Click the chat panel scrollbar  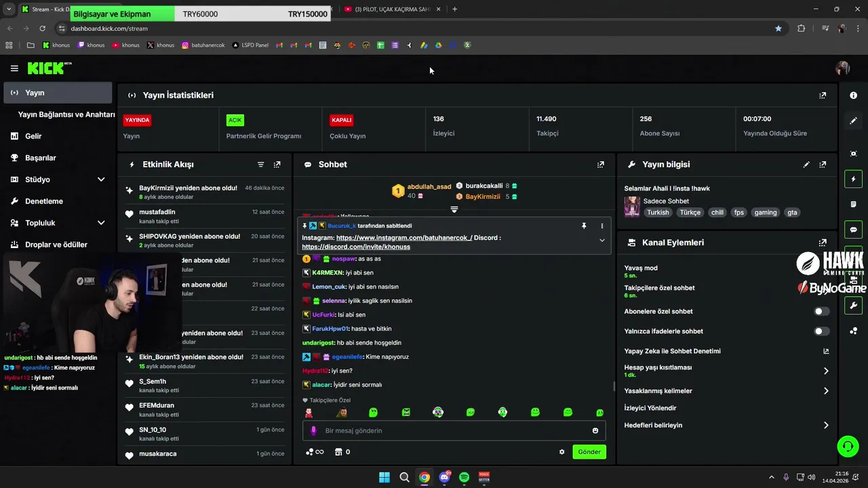(614, 386)
